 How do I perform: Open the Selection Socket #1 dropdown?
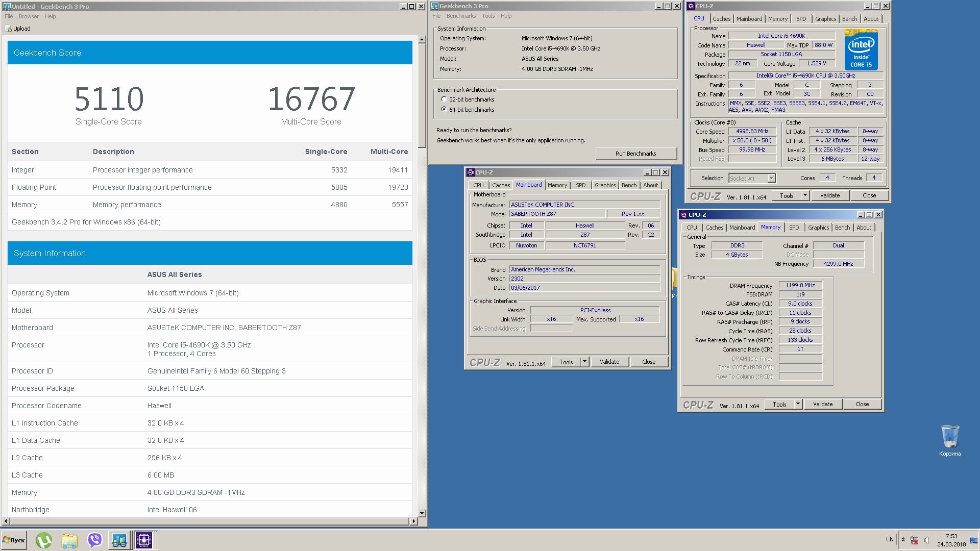pyautogui.click(x=771, y=178)
